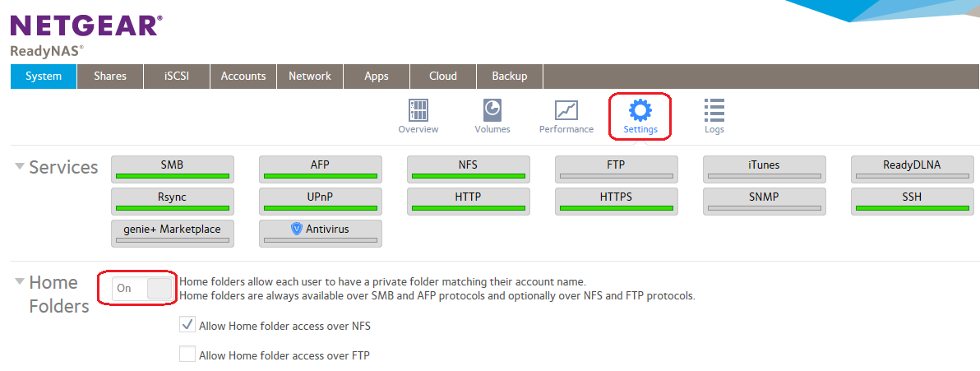Open the Overview icon
The width and height of the screenshot is (980, 371).
[x=418, y=110]
